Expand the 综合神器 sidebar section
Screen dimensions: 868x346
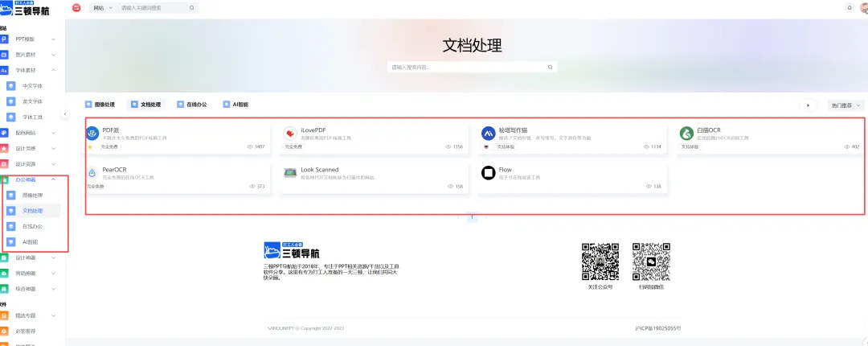54,289
